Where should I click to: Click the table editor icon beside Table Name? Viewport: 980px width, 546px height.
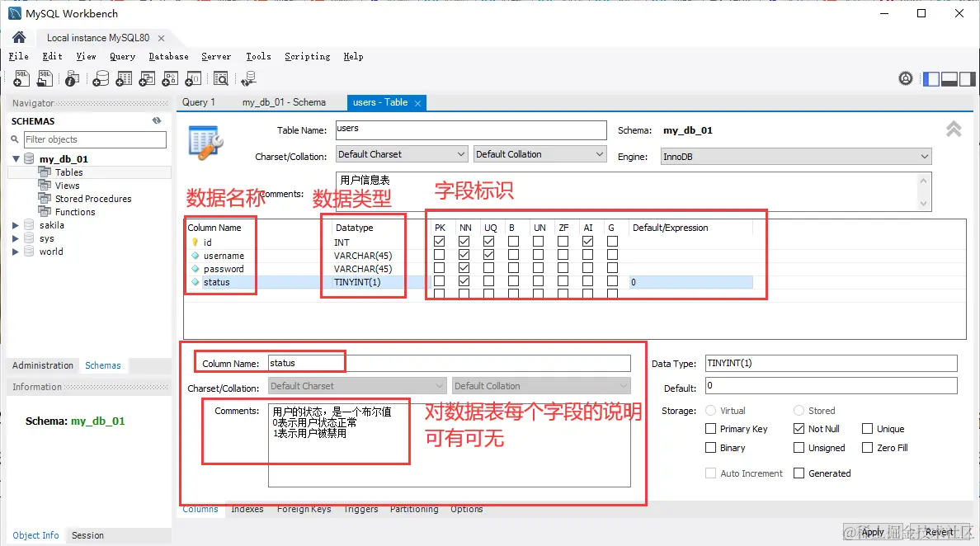(x=205, y=143)
